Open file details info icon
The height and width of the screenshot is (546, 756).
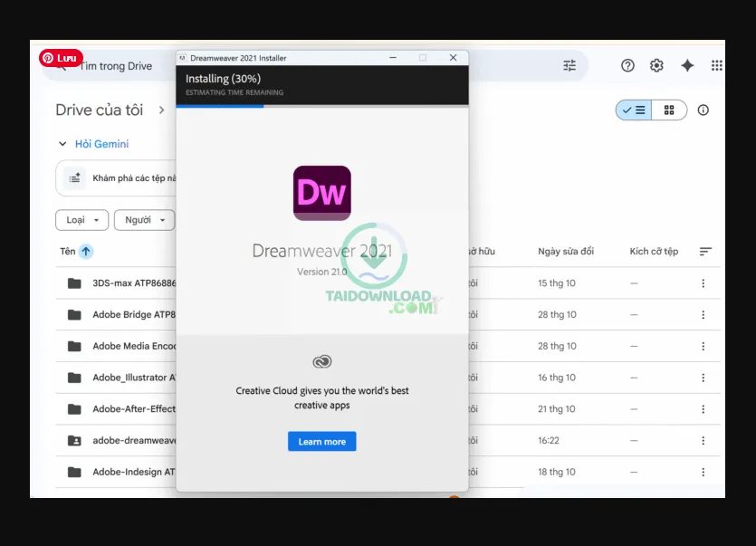click(x=703, y=110)
